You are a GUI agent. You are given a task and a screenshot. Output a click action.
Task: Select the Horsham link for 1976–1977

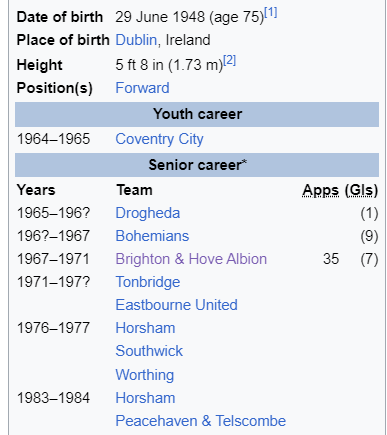coord(145,328)
